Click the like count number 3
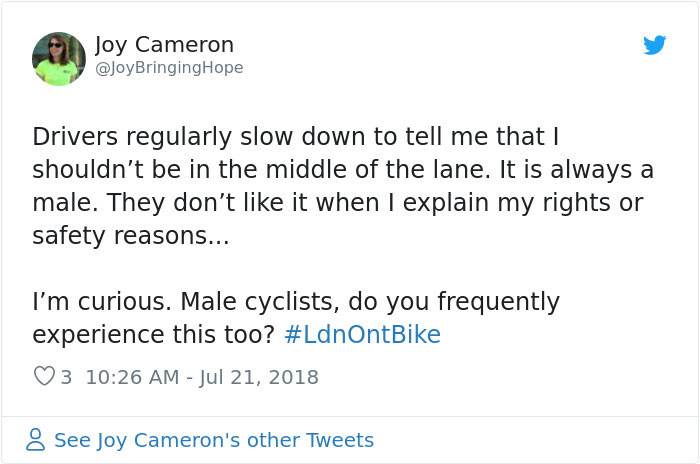 click(x=66, y=377)
